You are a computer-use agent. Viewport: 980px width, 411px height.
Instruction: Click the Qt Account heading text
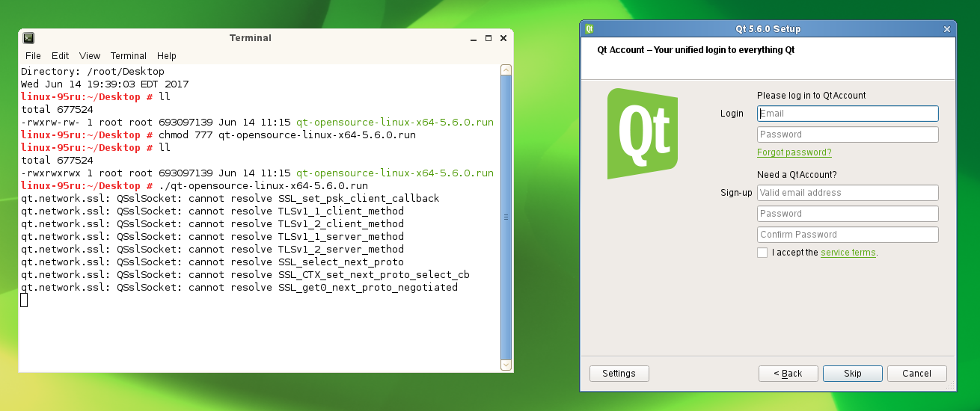(x=696, y=50)
